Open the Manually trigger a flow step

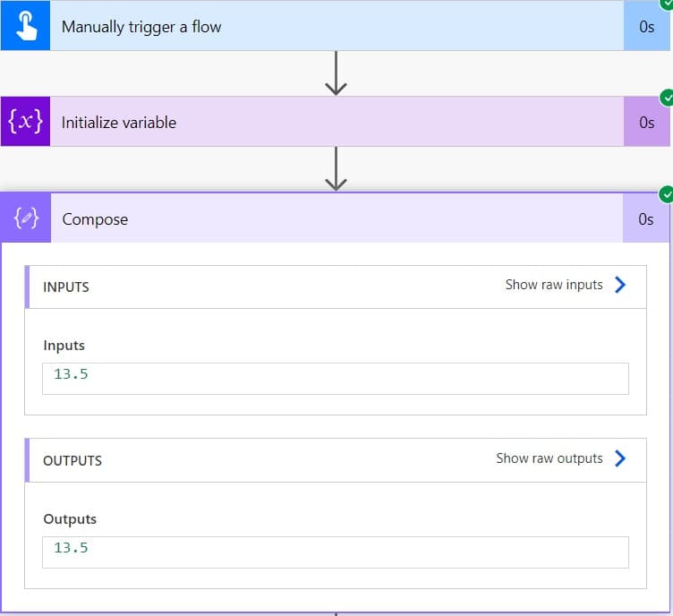pyautogui.click(x=336, y=26)
